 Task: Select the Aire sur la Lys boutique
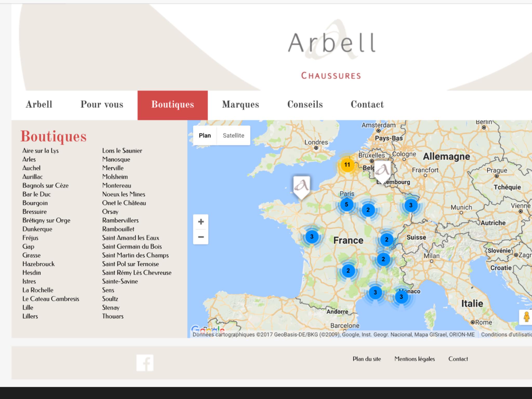(41, 151)
